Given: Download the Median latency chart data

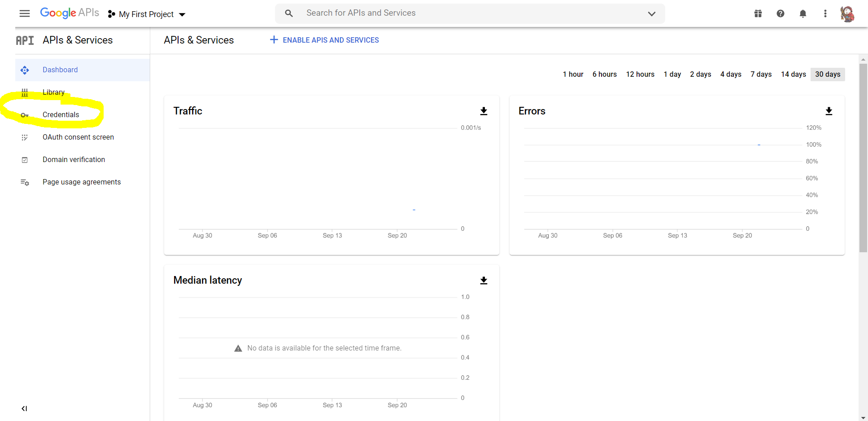Looking at the screenshot, I should [484, 281].
